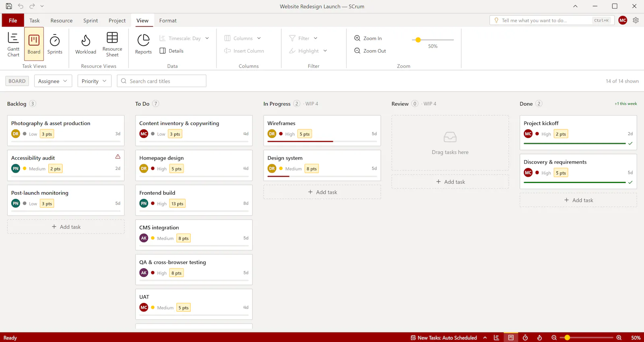Click the Undo arrow icon
Image resolution: width=644 pixels, height=342 pixels.
(21, 6)
